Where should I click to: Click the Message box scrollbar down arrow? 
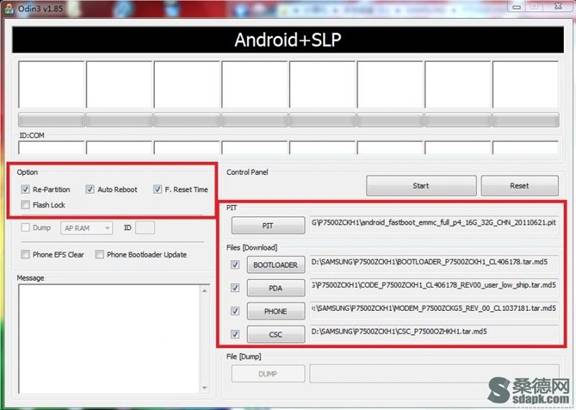click(204, 387)
